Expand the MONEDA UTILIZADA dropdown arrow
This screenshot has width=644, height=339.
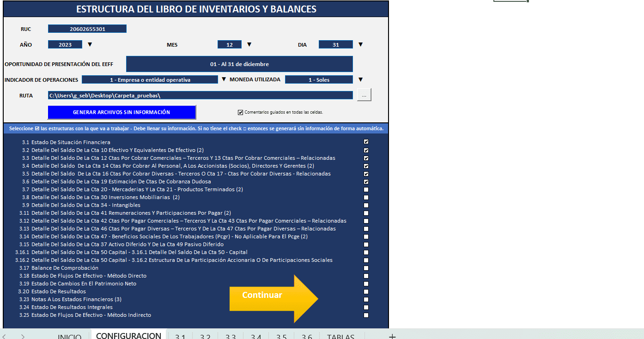(x=360, y=79)
